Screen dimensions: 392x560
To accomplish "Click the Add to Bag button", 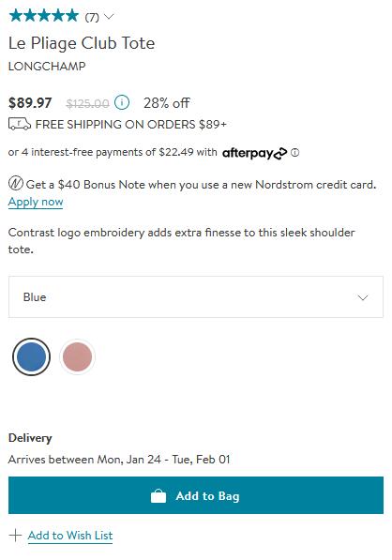I will click(196, 495).
